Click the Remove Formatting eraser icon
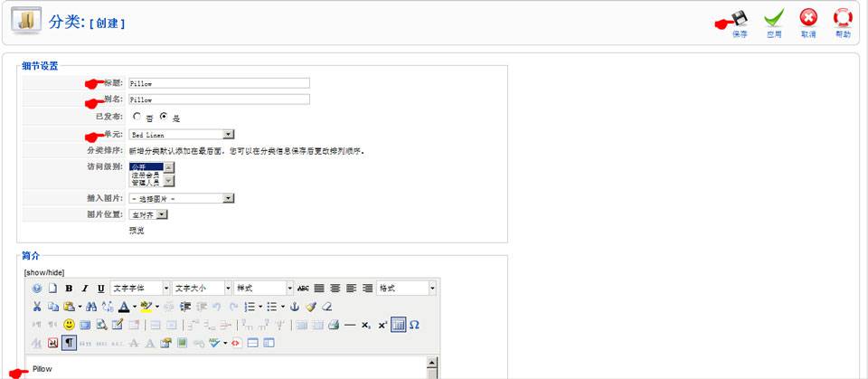Image resolution: width=868 pixels, height=379 pixels. (x=326, y=307)
